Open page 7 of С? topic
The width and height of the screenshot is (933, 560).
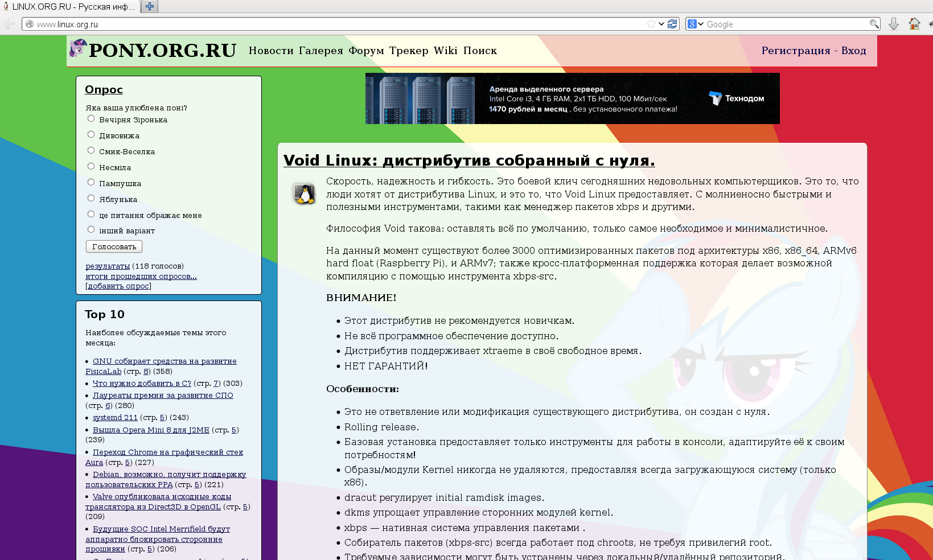point(216,383)
